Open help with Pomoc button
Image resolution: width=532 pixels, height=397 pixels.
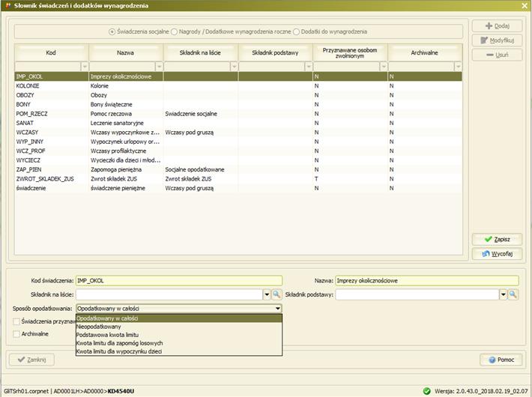(501, 360)
